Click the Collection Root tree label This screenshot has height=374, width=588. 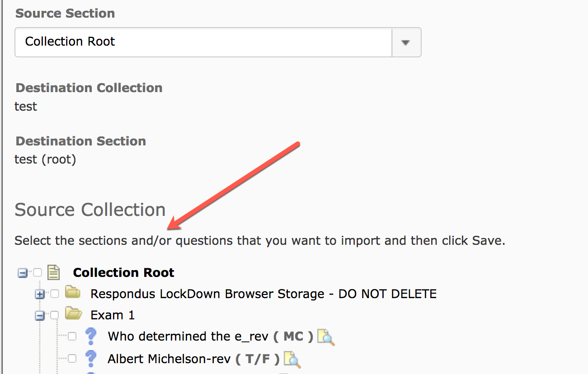pos(123,273)
